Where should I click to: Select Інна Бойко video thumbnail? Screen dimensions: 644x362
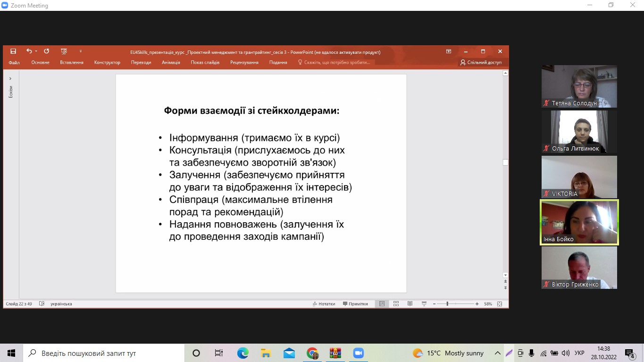[x=579, y=223]
